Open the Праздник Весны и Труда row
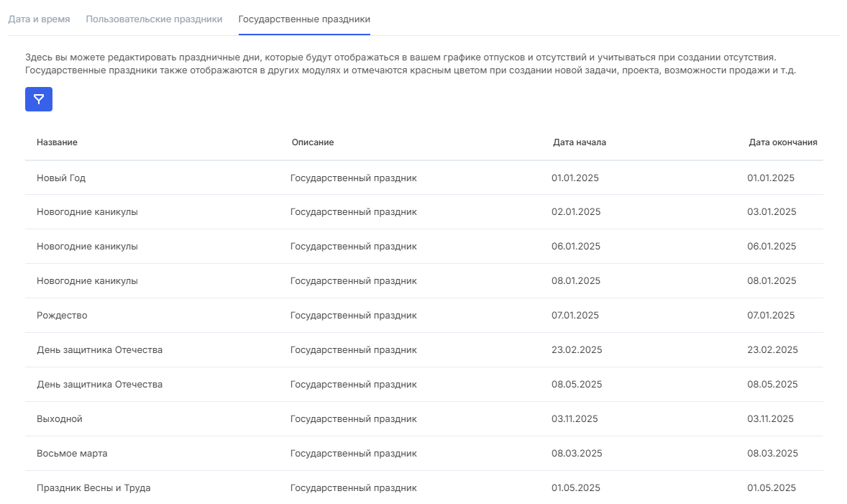Image resolution: width=847 pixels, height=504 pixels. (x=424, y=487)
